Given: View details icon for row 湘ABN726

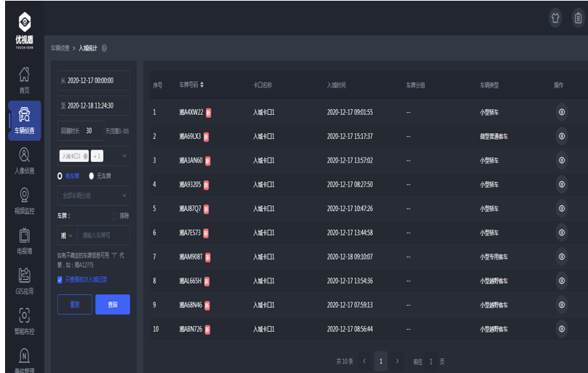Looking at the screenshot, I should point(561,329).
